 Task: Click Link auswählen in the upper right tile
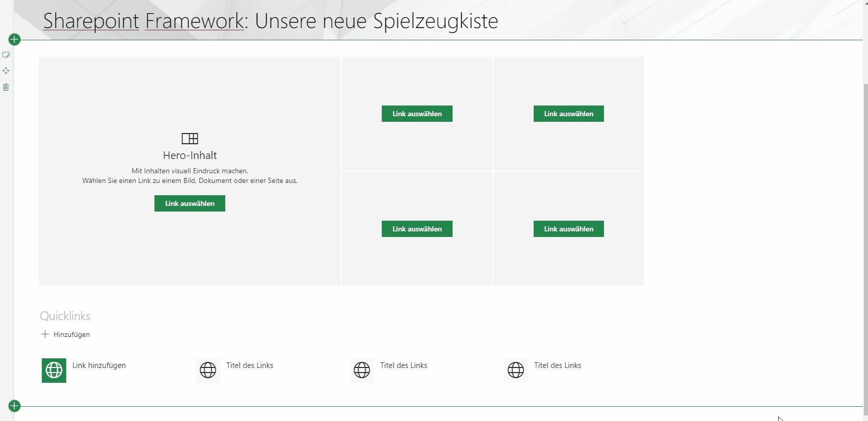point(569,114)
